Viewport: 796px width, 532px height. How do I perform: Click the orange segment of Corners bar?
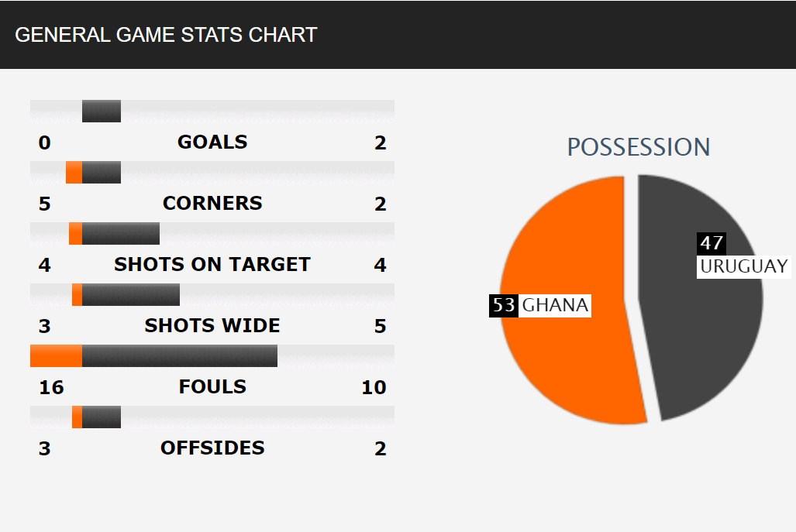pyautogui.click(x=74, y=173)
